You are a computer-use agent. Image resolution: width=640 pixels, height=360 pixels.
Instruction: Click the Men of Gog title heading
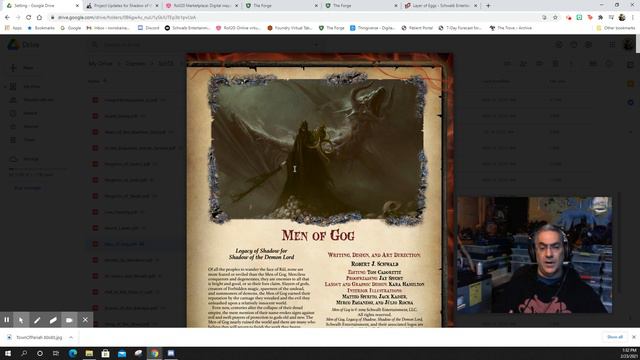pos(318,235)
